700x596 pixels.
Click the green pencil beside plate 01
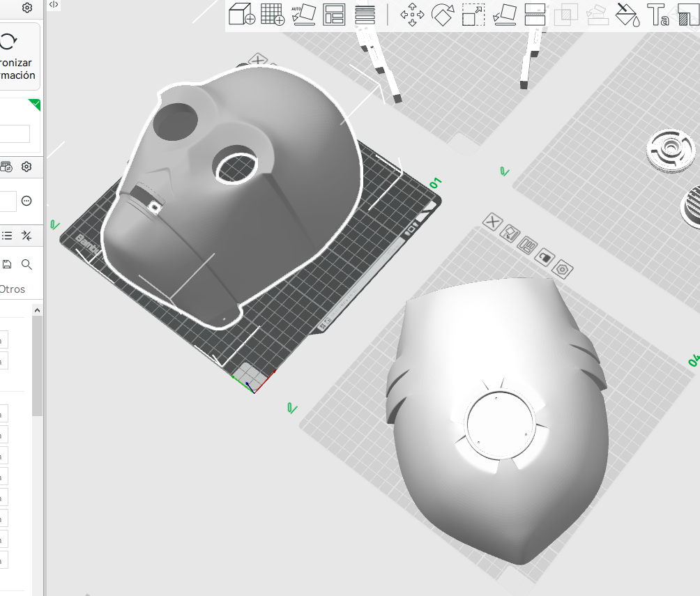coord(55,224)
